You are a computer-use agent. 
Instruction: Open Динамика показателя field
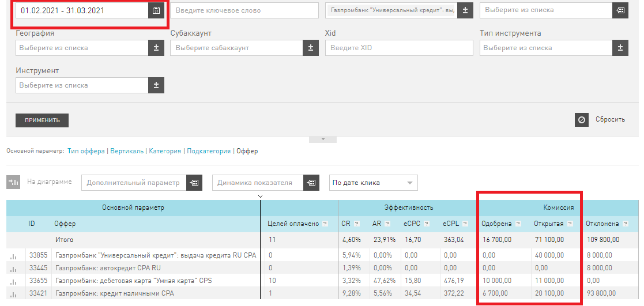[258, 183]
